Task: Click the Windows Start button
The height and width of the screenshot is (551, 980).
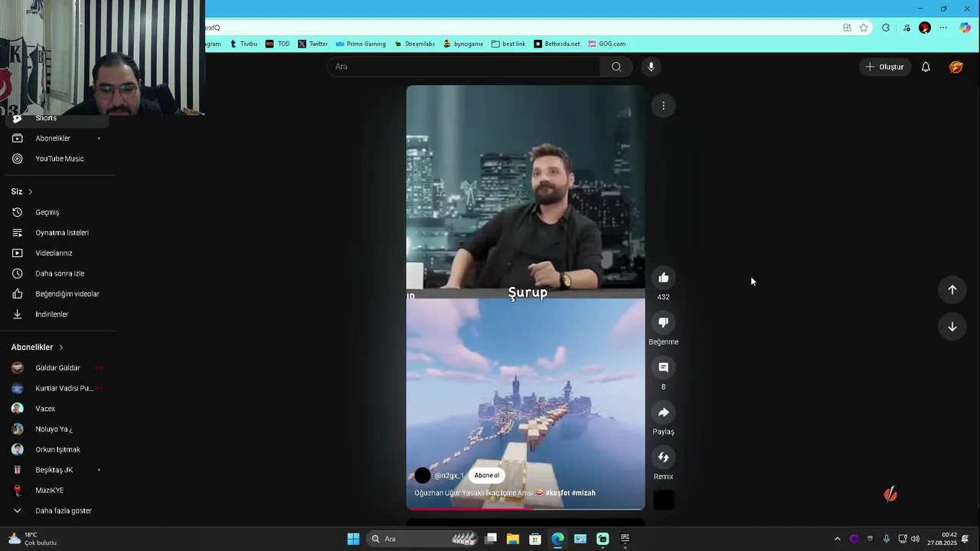Action: pyautogui.click(x=353, y=539)
